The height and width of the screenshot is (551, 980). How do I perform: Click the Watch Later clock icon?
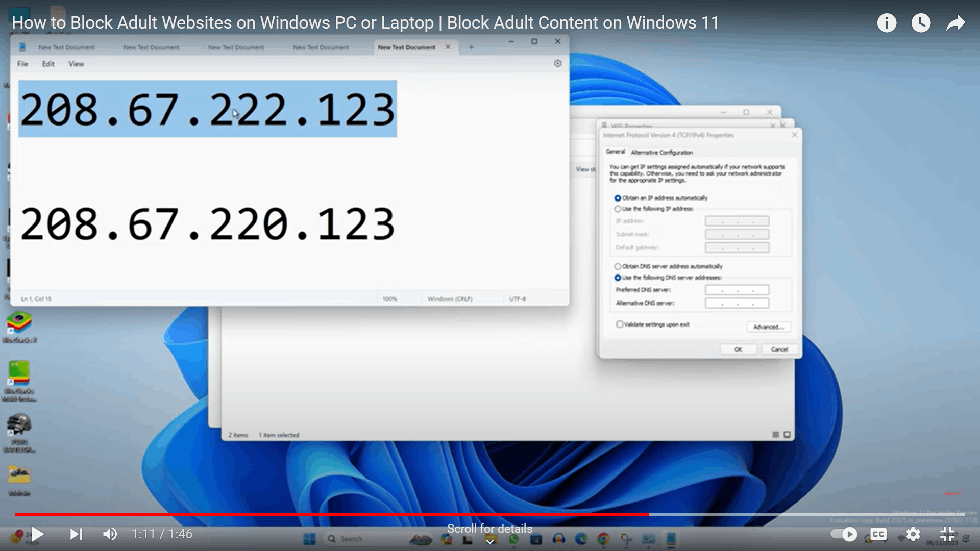[921, 23]
